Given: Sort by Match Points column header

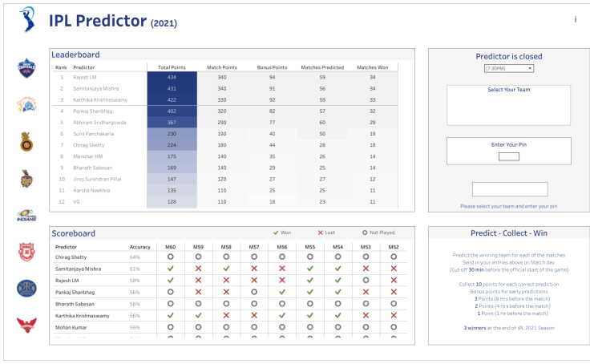Looking at the screenshot, I should [x=222, y=67].
